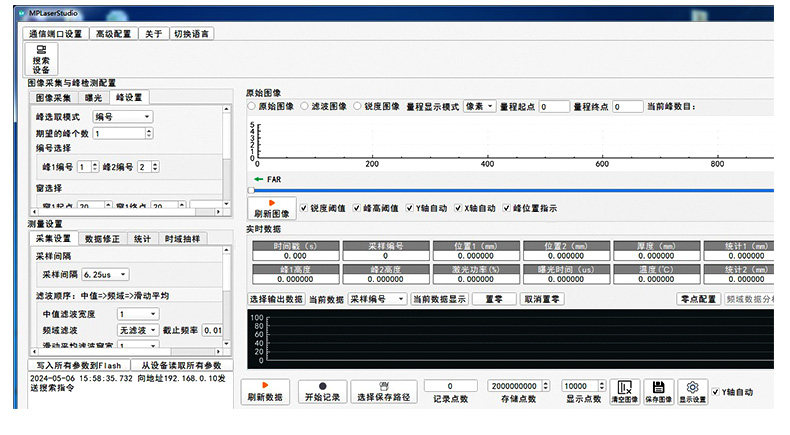Click the 时间戳 (s) value cell
The image size is (790, 435).
(295, 256)
